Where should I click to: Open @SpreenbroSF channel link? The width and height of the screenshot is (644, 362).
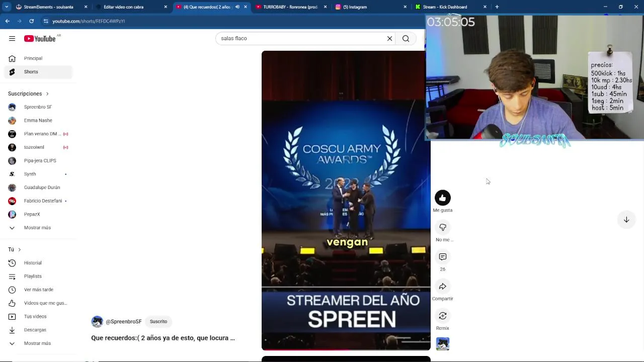click(124, 322)
